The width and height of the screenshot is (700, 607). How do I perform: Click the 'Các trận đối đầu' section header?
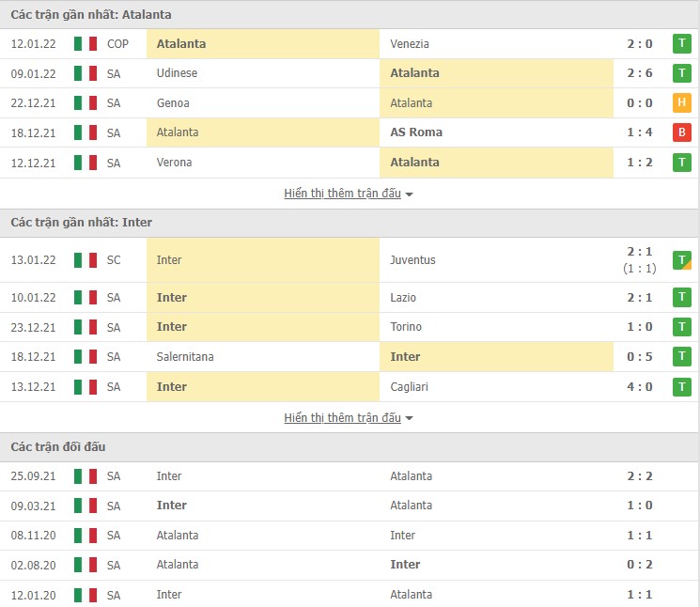[x=58, y=447]
